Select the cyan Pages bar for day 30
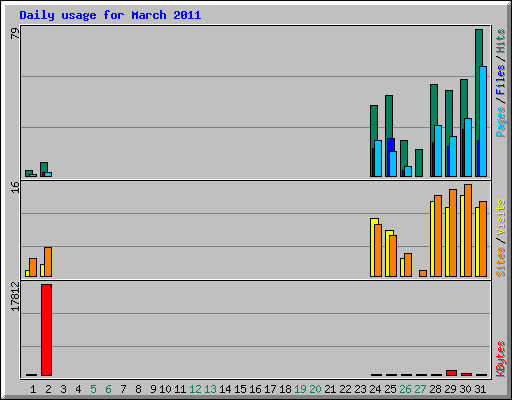512x400 pixels. (468, 147)
